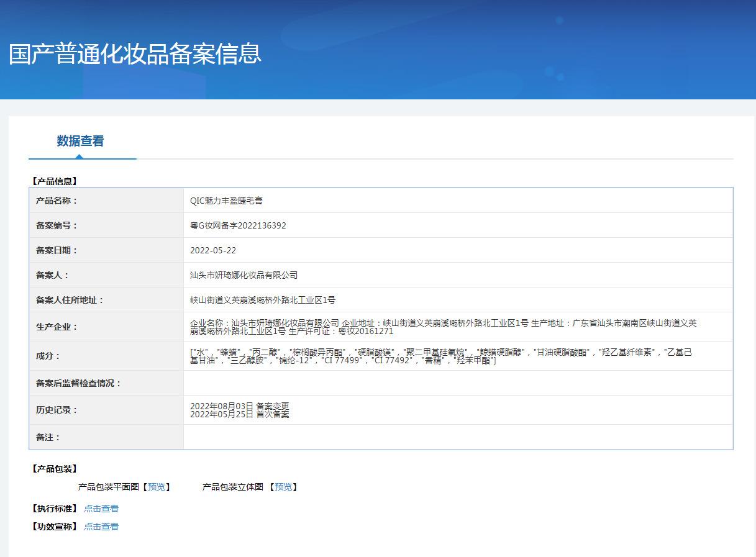Viewport: 756px width, 557px height.
Task: Click the 【产品信息】 section heading
Action: point(55,181)
